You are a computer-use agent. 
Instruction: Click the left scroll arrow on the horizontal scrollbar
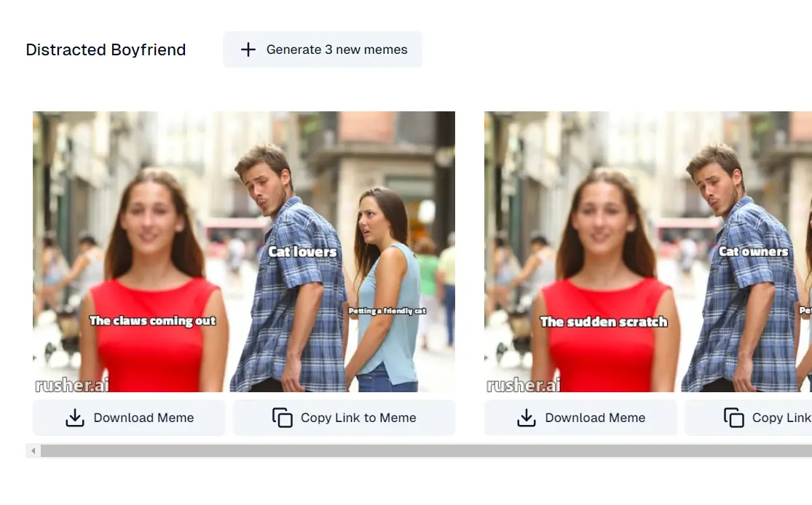[33, 450]
